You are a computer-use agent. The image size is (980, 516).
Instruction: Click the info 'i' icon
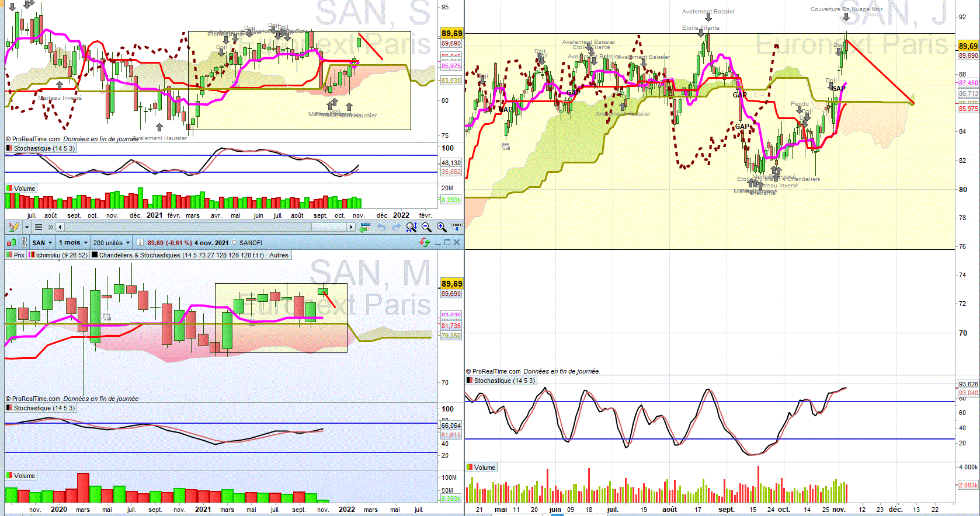[x=140, y=242]
